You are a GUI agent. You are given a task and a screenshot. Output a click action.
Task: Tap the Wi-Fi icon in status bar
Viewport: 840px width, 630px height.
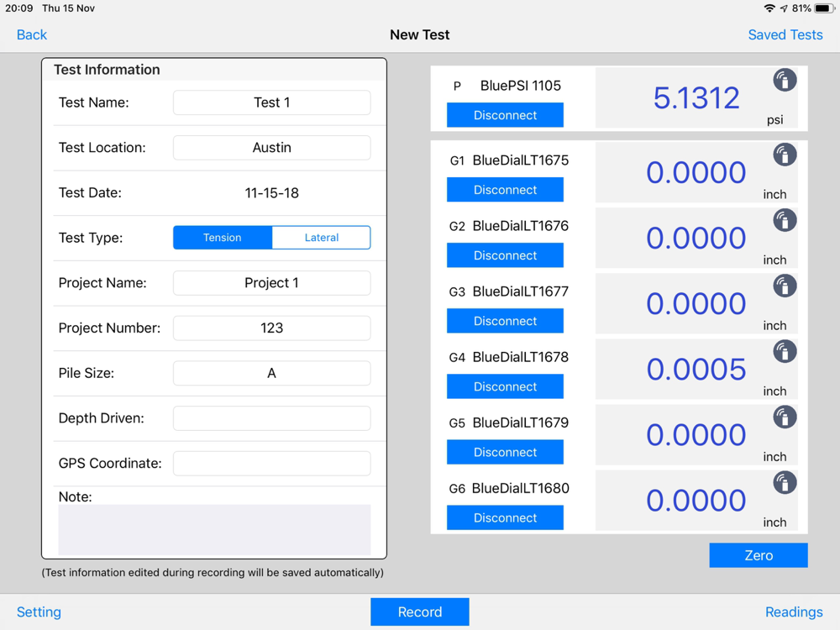(x=769, y=8)
